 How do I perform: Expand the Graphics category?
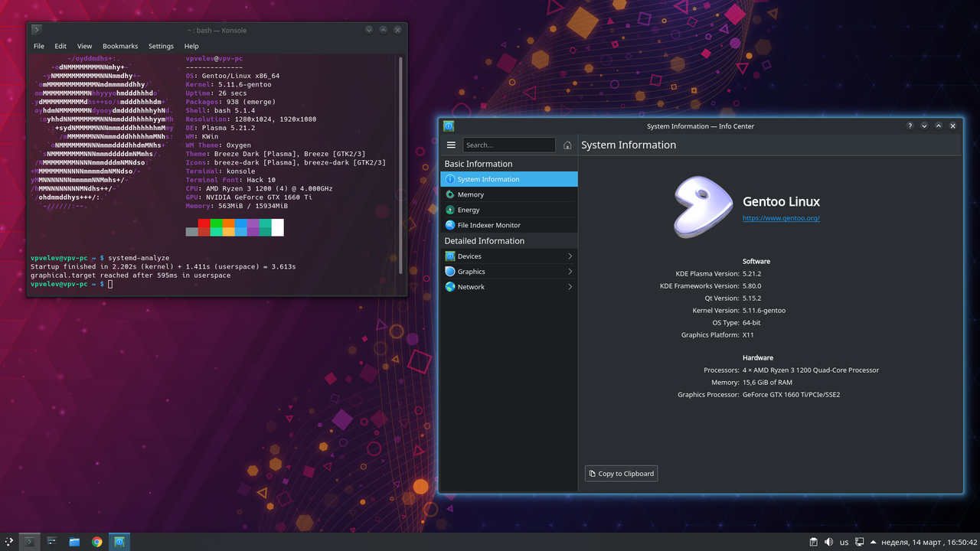click(509, 272)
